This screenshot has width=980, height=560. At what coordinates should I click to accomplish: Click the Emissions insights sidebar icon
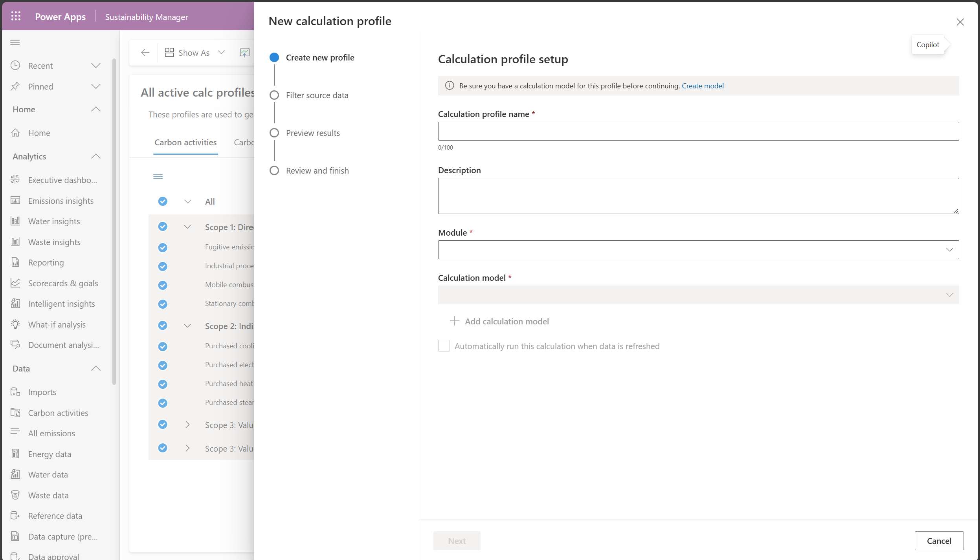pyautogui.click(x=16, y=199)
